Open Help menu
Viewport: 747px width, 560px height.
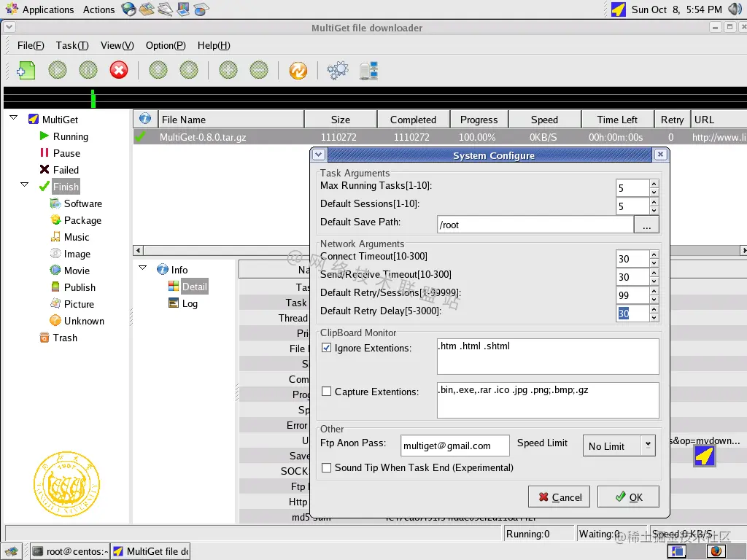pyautogui.click(x=214, y=45)
